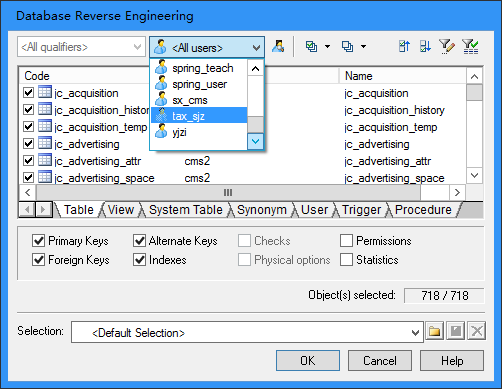Click the move selected to bottom icon
502x389 pixels.
click(x=425, y=47)
